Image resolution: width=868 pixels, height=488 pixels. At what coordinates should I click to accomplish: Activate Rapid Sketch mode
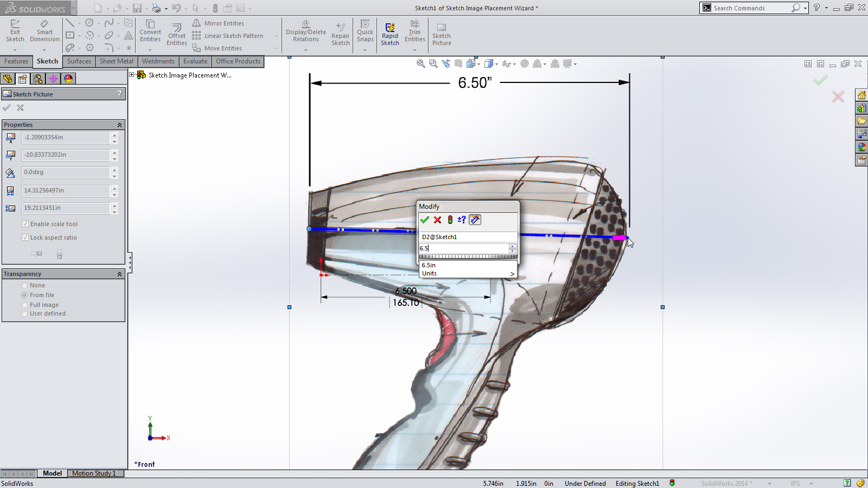pos(390,31)
